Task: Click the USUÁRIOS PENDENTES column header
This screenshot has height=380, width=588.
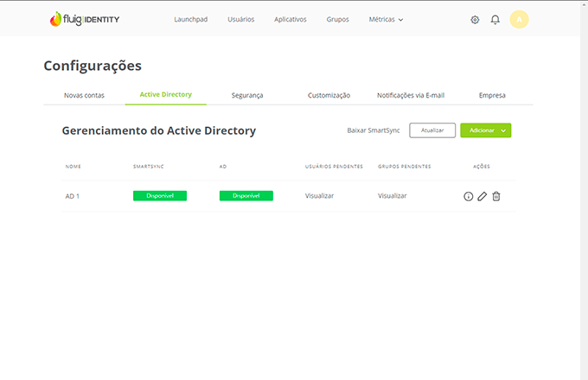Action: (x=334, y=167)
